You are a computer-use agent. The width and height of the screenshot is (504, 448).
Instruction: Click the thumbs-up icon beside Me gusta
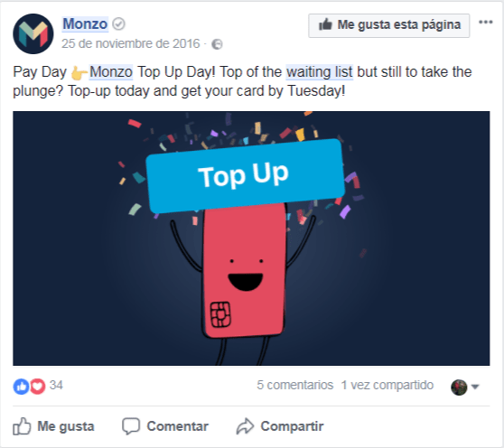tap(22, 426)
